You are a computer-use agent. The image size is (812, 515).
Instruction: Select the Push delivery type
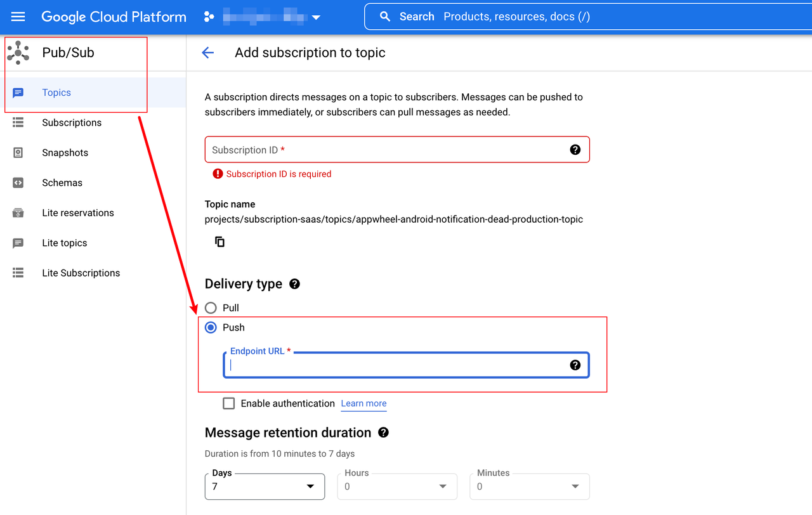click(211, 327)
